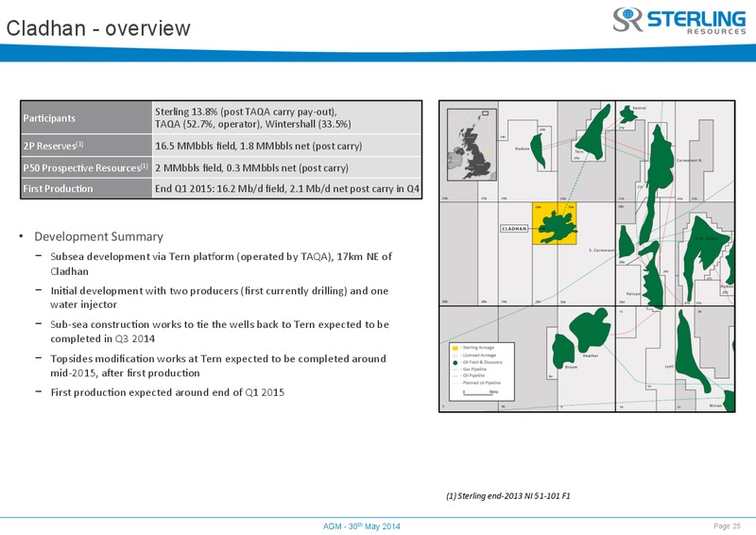Click the 'Oil Field & Discovery' legend label
The width and height of the screenshot is (756, 535).
483,362
